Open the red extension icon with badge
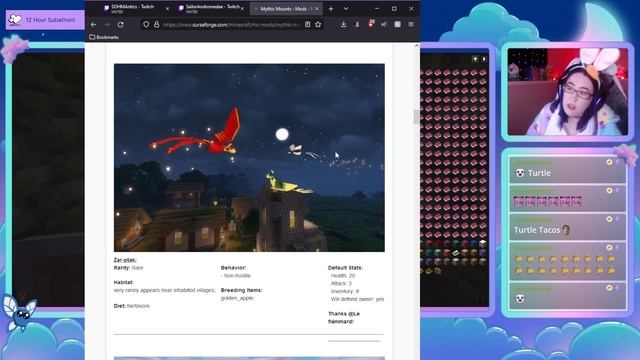This screenshot has width=640, height=360. click(x=371, y=24)
